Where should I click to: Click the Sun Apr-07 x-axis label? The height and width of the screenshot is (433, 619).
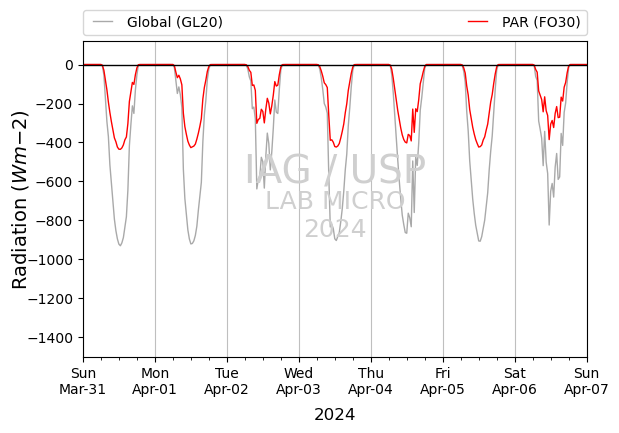587,381
